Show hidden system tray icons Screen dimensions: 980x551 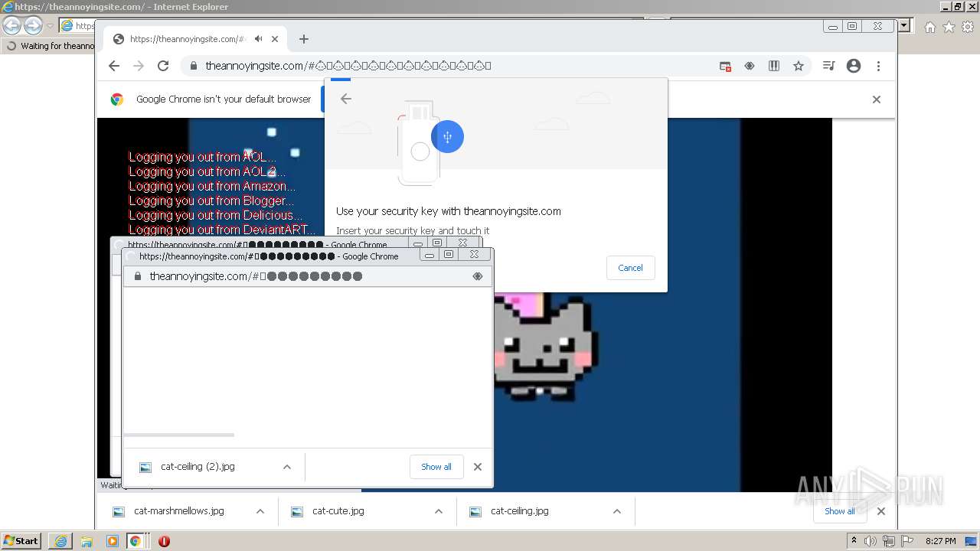click(x=854, y=541)
